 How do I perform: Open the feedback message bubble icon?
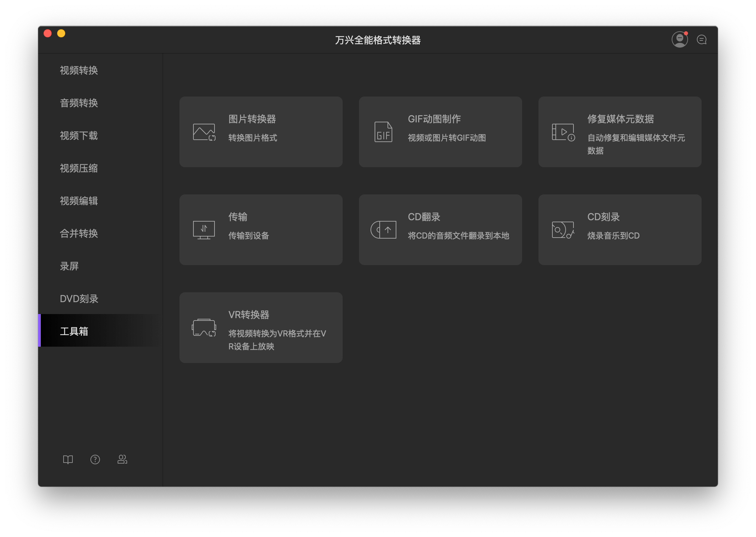[702, 40]
